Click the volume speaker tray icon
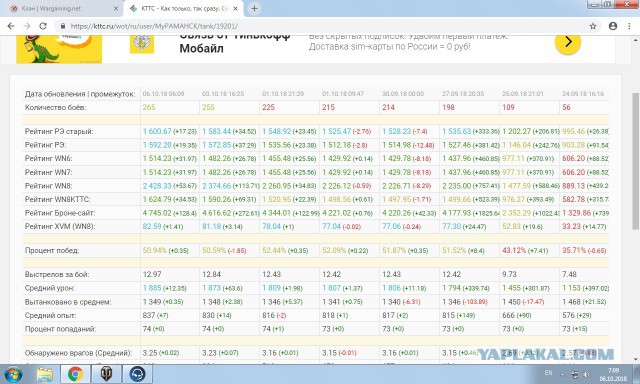Screen dimensions: 640x384 [587, 374]
